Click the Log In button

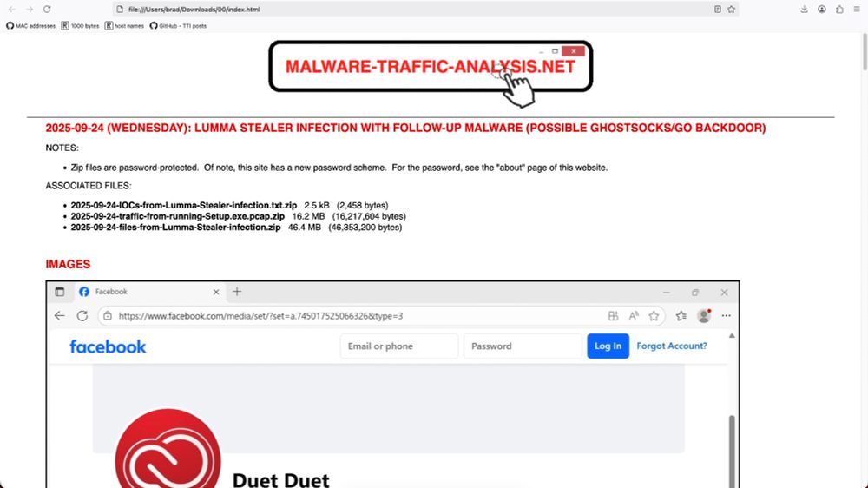608,346
